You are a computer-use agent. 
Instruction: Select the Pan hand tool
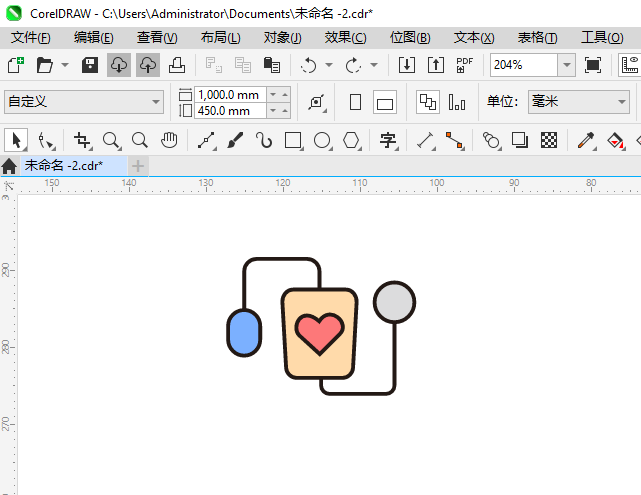[x=169, y=140]
